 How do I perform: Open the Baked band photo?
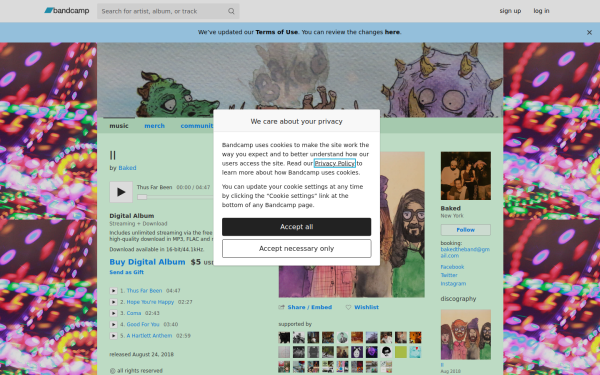pyautogui.click(x=466, y=176)
